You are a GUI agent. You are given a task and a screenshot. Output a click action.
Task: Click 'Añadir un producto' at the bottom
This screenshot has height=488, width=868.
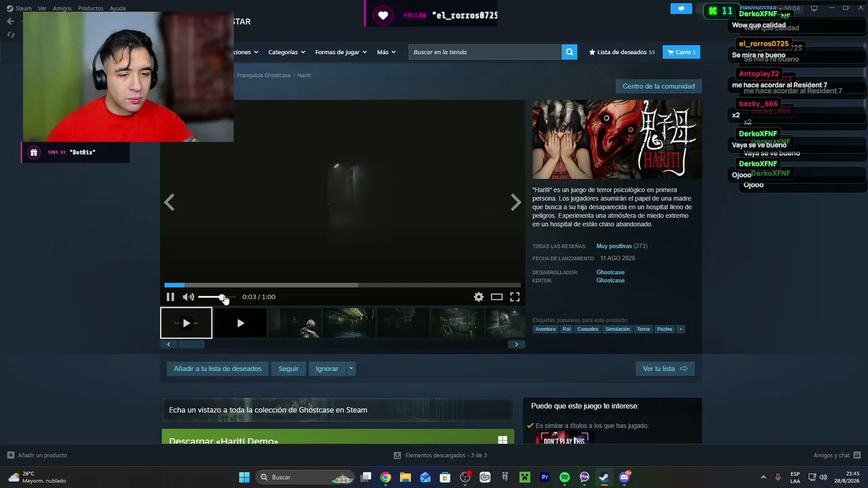click(37, 455)
